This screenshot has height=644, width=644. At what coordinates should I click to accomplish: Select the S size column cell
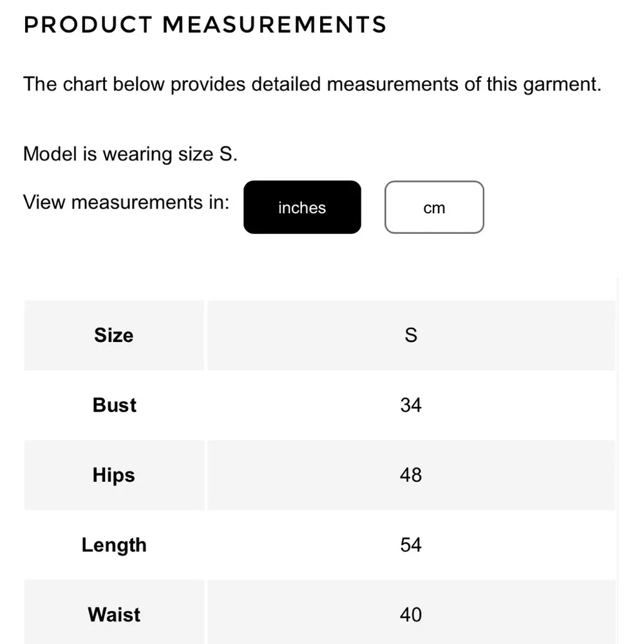pyautogui.click(x=411, y=335)
